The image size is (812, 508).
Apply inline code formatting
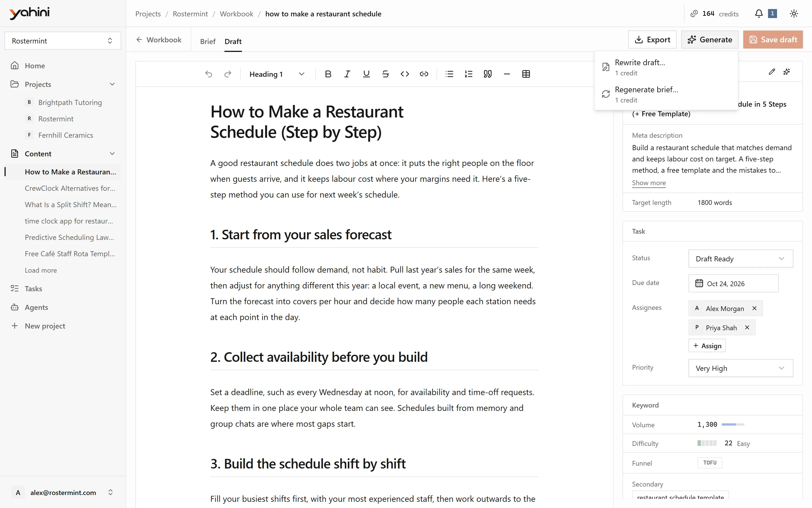coord(405,74)
